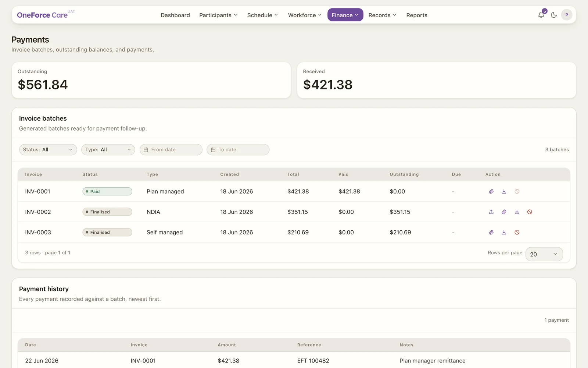Click the 3 batches count
Viewport: 588px width, 368px height.
tap(557, 150)
